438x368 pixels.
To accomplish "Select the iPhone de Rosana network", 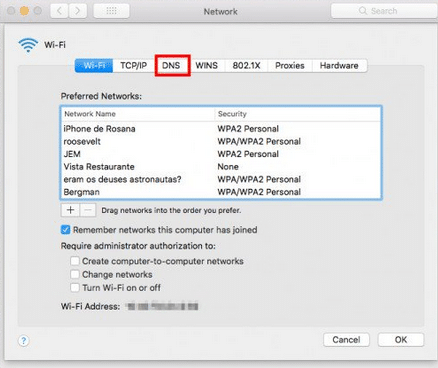I will (x=221, y=129).
